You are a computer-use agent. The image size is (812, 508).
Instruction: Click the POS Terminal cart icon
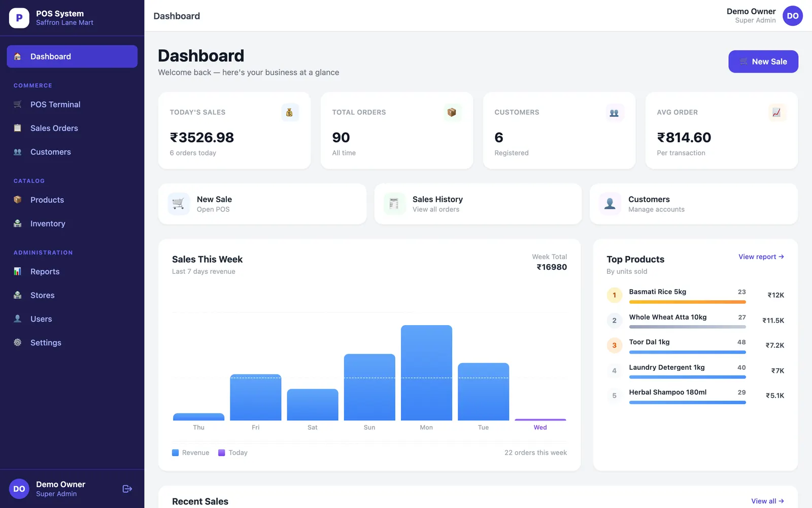(x=17, y=104)
